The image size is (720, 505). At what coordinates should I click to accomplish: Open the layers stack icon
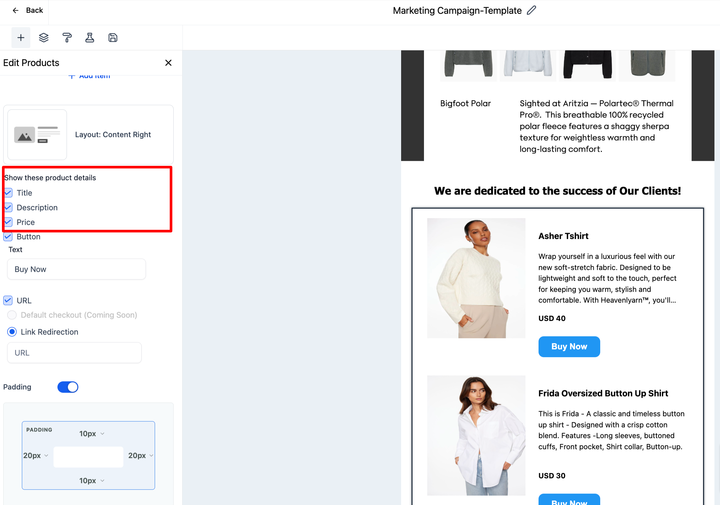coord(44,38)
